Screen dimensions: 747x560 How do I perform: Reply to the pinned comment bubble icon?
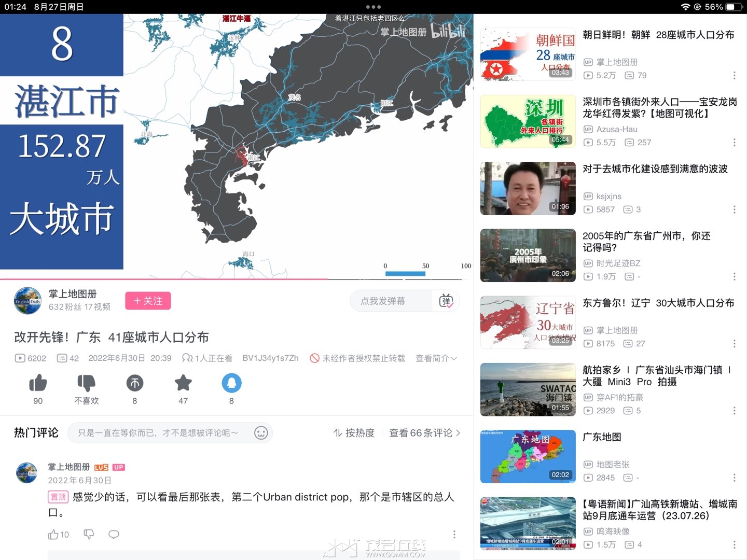[114, 535]
